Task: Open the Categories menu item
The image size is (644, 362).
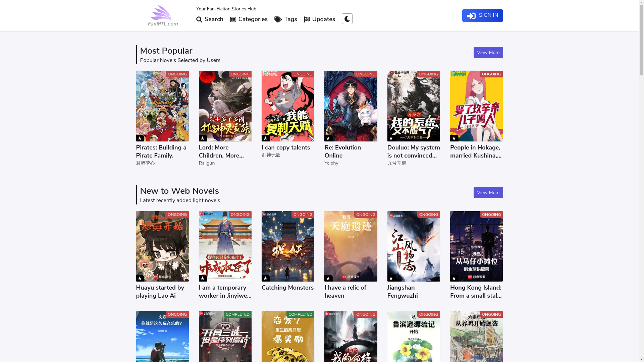Action: pos(249,19)
